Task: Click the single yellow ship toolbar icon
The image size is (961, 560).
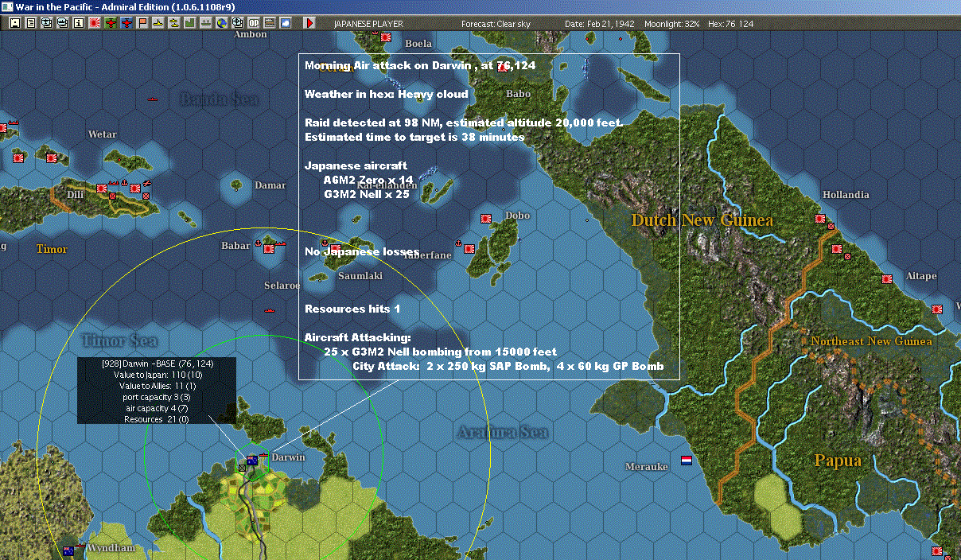Action: point(158,23)
